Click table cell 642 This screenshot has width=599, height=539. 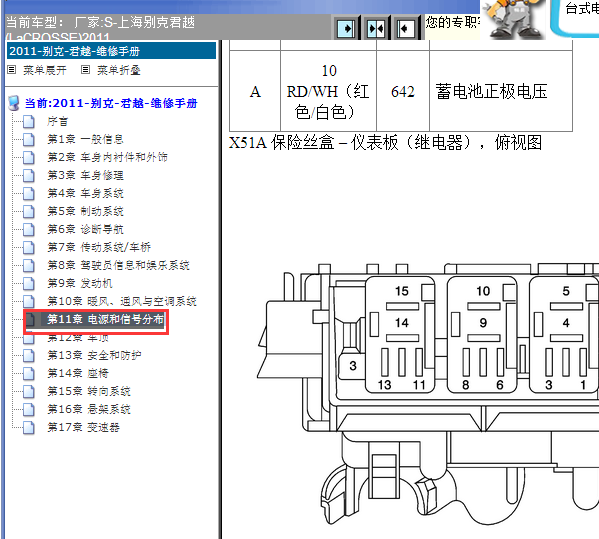pyautogui.click(x=403, y=92)
